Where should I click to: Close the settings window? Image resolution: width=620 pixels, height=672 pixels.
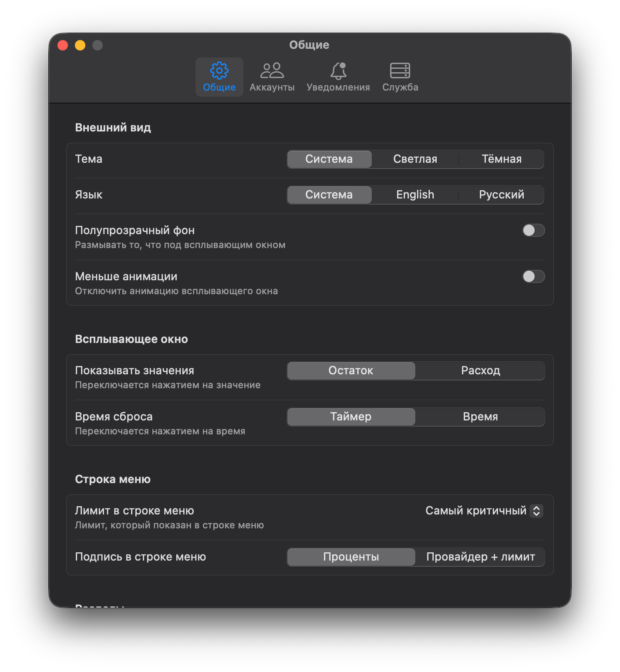coord(63,45)
